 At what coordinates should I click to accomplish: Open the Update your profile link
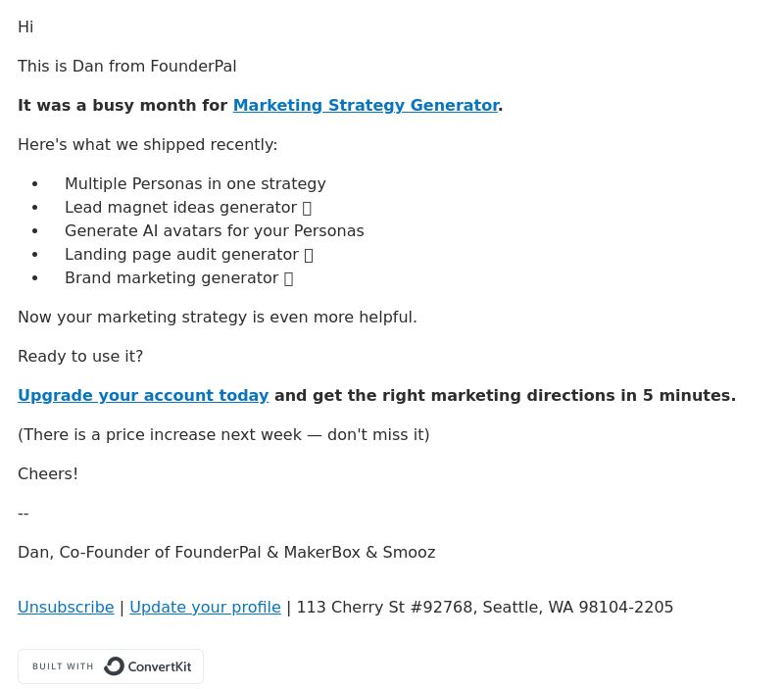[x=205, y=607]
